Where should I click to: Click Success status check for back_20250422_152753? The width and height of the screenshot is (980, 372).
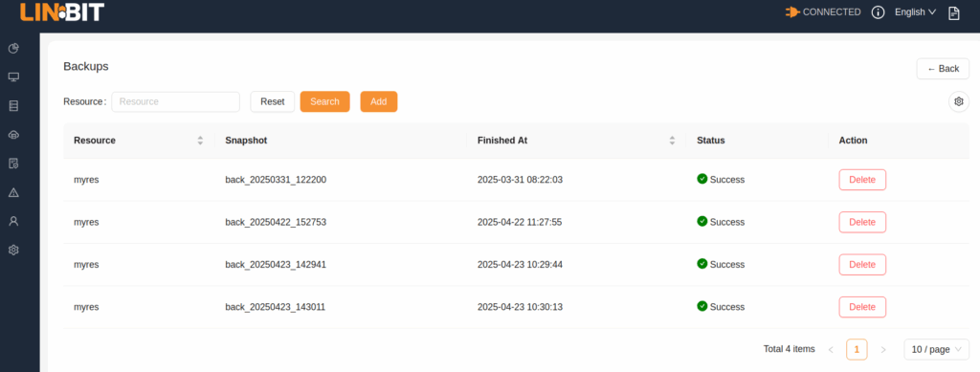pos(702,222)
